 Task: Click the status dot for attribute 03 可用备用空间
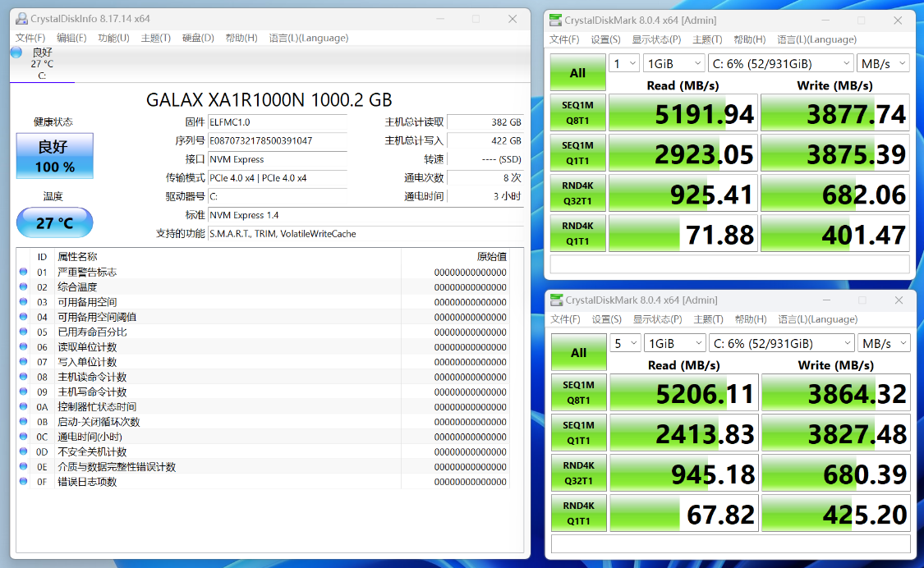(24, 302)
